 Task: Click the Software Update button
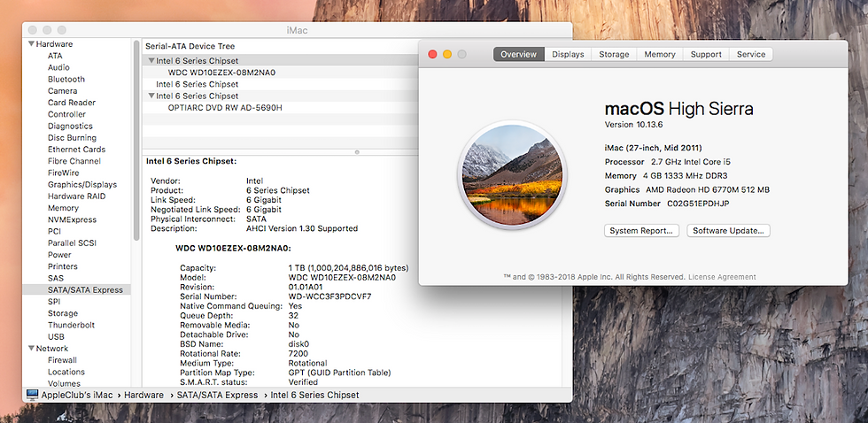click(728, 231)
